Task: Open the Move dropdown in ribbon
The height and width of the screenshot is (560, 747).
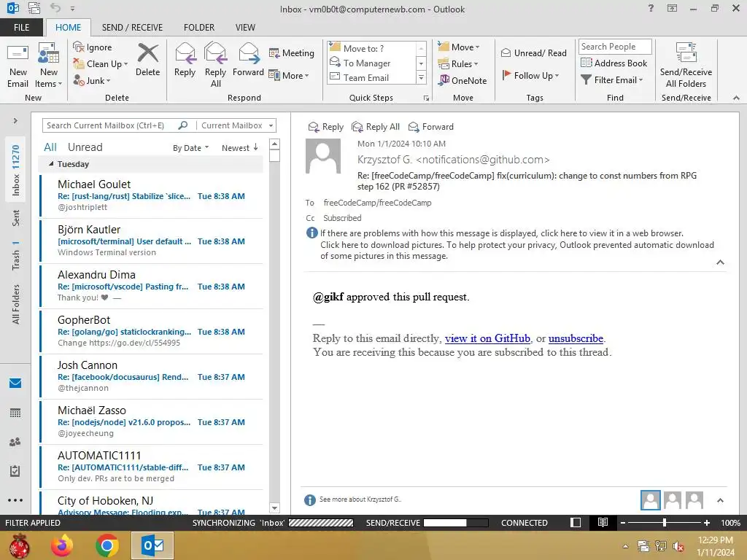Action: (x=459, y=47)
